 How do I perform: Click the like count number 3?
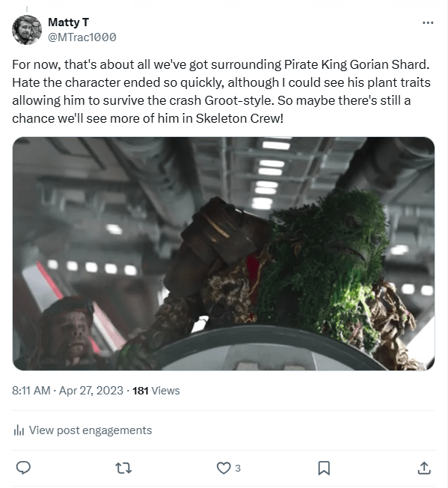(x=238, y=468)
